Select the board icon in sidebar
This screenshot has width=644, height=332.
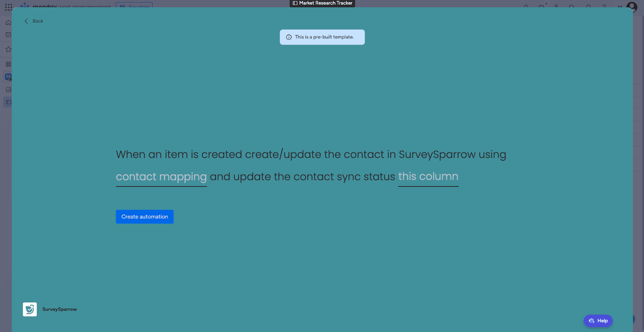[8, 102]
